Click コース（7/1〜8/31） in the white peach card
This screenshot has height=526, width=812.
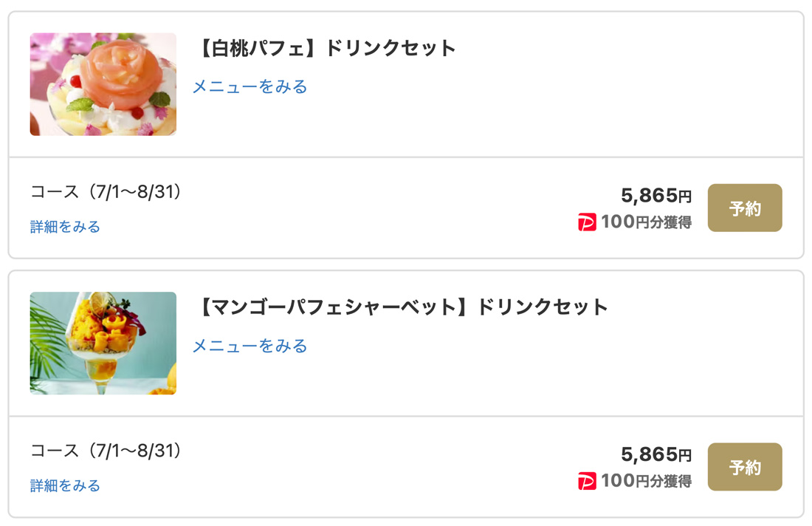click(x=106, y=192)
